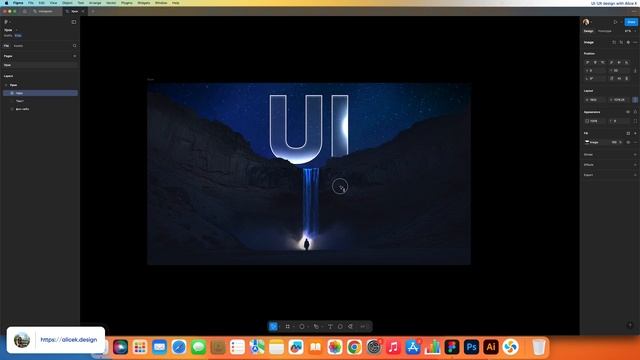Select the page entry in Pages list
Viewport: 640px width, 360px height.
40,65
